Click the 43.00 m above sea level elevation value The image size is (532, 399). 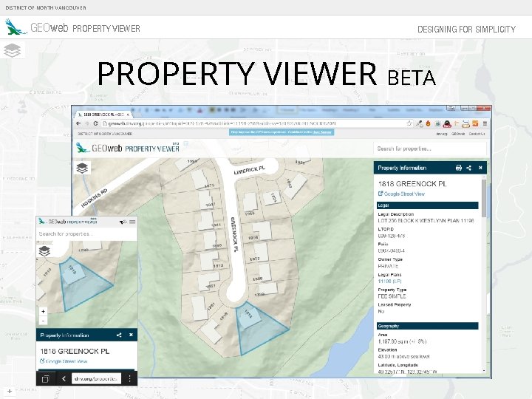[x=403, y=357]
